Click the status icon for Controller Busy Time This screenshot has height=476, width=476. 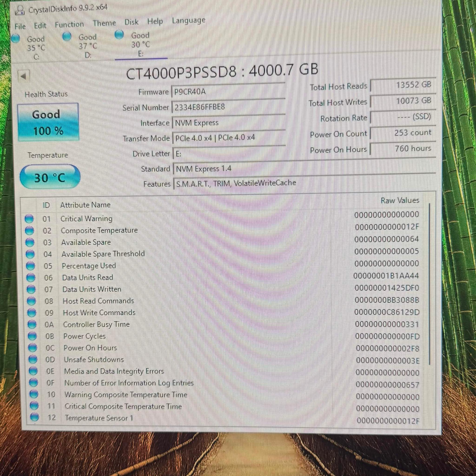(x=32, y=325)
